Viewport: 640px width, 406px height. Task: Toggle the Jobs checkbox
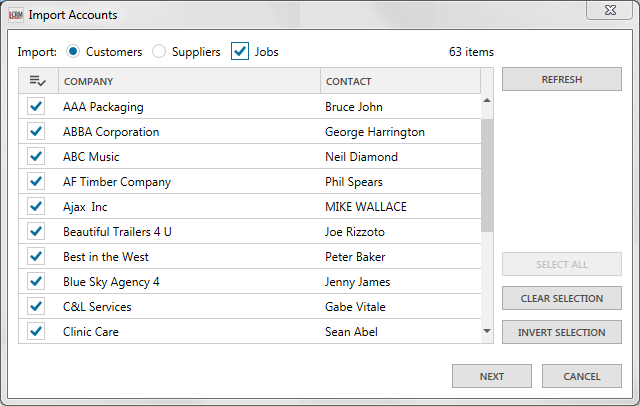240,51
